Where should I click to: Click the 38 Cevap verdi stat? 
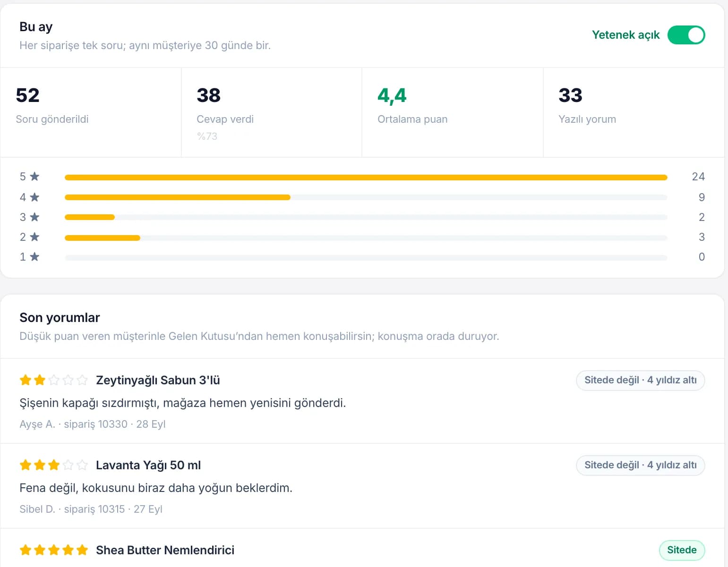point(272,112)
